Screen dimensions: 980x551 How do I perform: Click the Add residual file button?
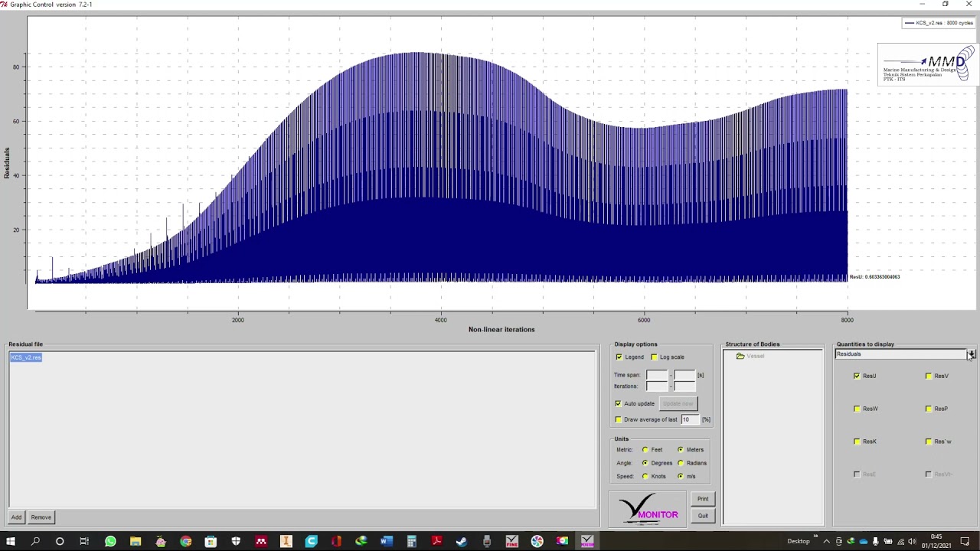coord(16,517)
